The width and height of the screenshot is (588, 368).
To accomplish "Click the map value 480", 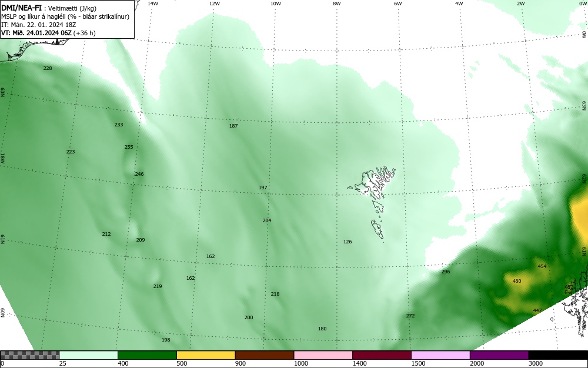I will pyautogui.click(x=517, y=281).
